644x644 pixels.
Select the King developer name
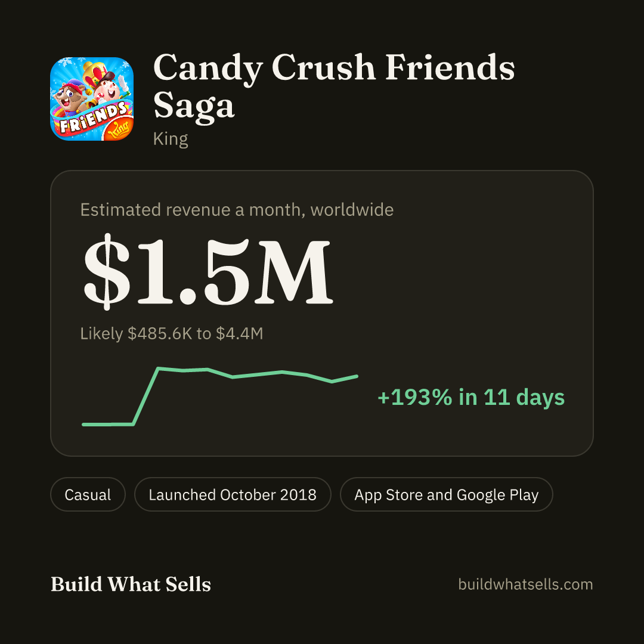(171, 139)
